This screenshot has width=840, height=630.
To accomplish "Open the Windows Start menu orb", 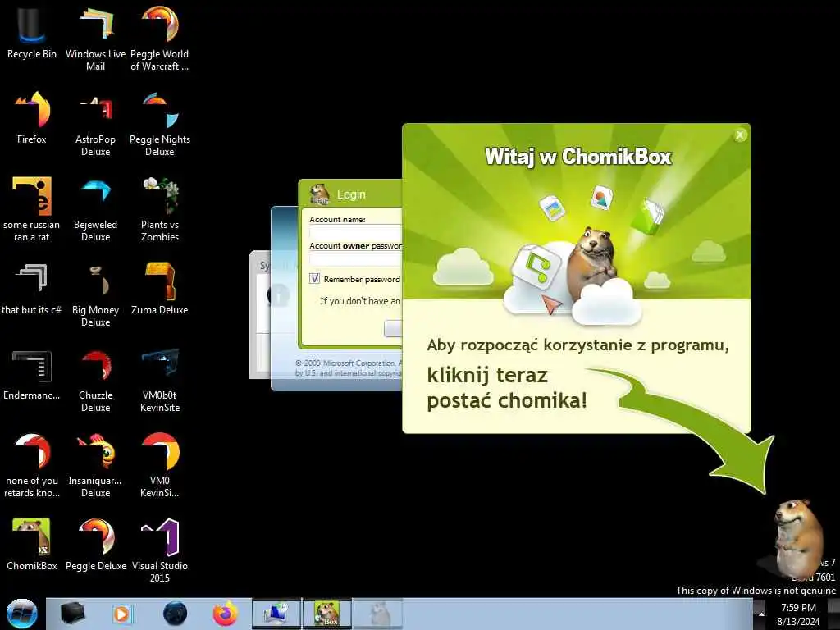I will click(x=21, y=614).
